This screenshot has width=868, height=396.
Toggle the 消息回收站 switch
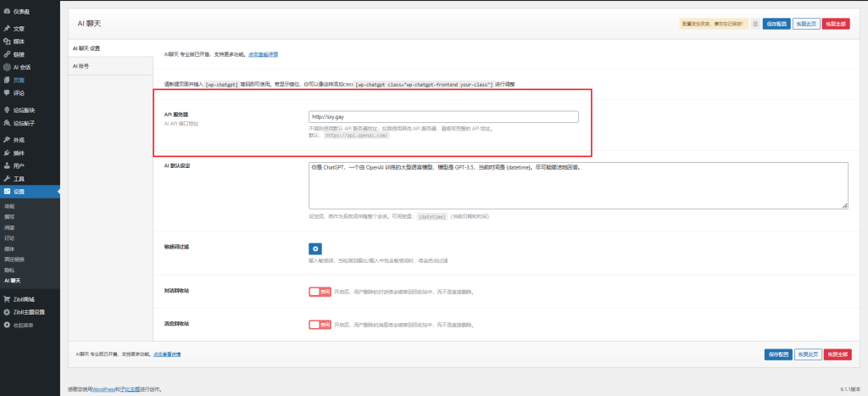point(320,324)
